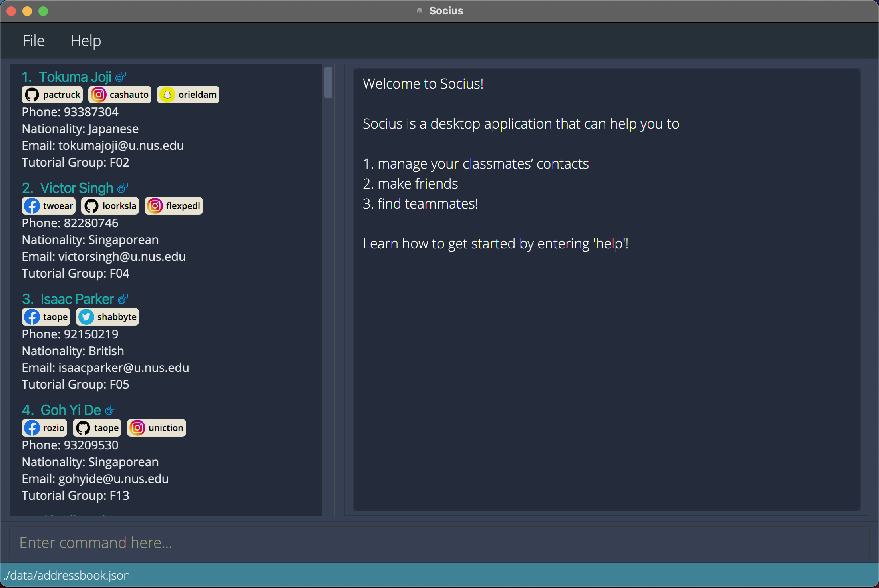Click Nationality: British line
The image size is (879, 588).
coord(73,351)
